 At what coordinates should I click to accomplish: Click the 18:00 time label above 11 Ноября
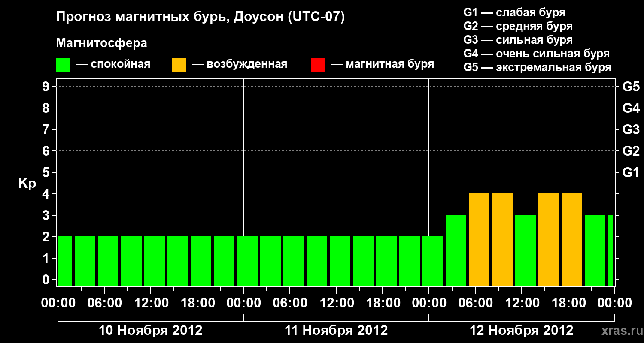pyautogui.click(x=383, y=303)
